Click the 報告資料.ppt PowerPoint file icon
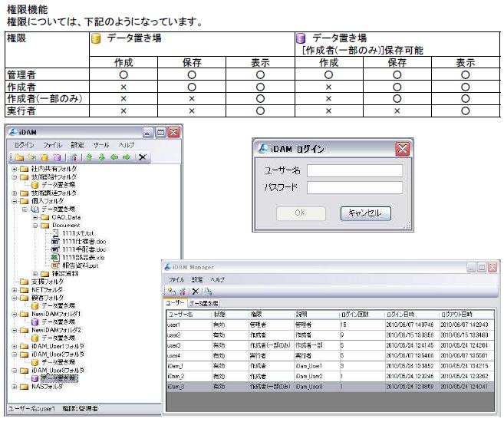The height and width of the screenshot is (422, 504). (x=55, y=265)
